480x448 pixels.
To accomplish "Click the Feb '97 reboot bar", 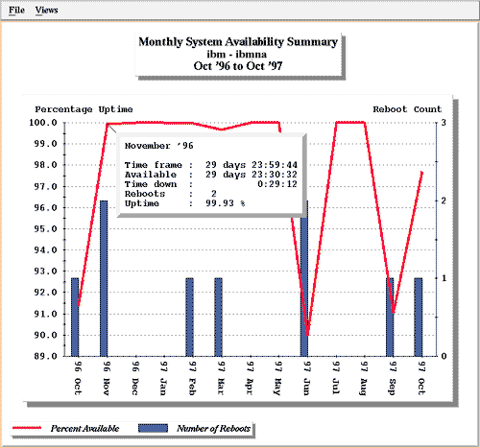I will tap(190, 317).
